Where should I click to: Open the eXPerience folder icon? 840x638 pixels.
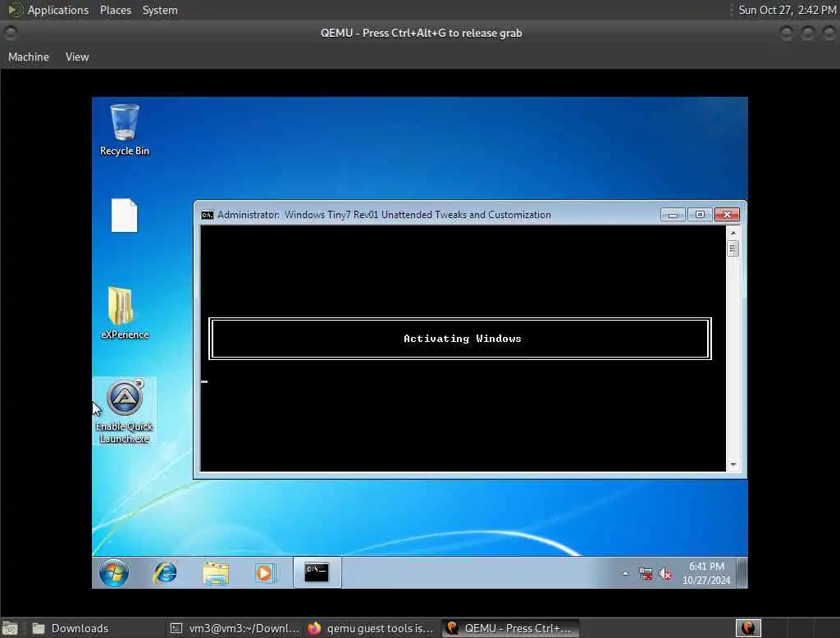coord(125,312)
